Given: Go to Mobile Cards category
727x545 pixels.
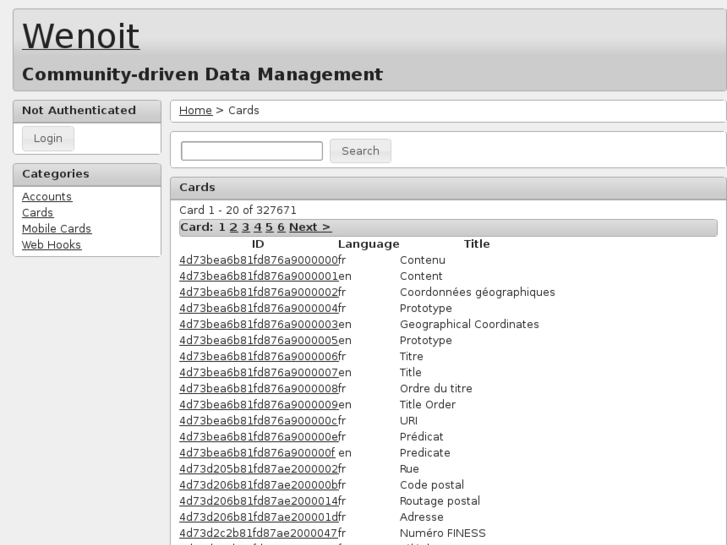Looking at the screenshot, I should pos(56,229).
